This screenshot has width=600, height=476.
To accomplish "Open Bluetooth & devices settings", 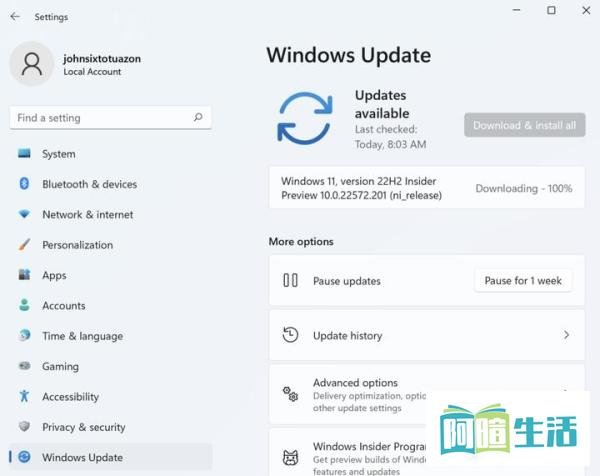I will tap(111, 184).
